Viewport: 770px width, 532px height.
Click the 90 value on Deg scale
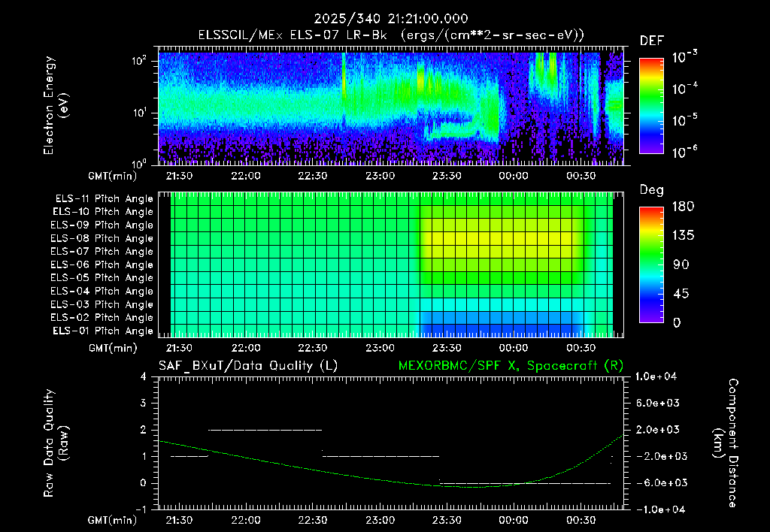click(681, 264)
